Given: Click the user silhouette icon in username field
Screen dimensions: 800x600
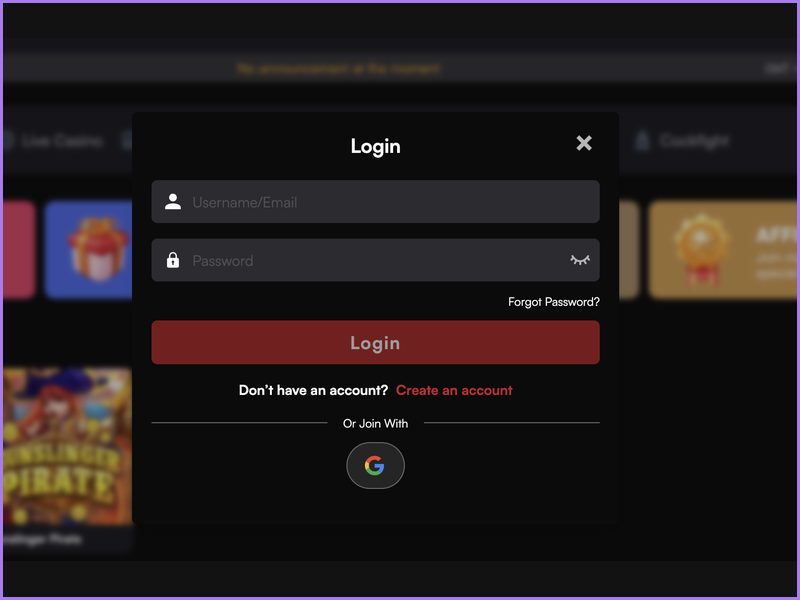Looking at the screenshot, I should point(173,202).
